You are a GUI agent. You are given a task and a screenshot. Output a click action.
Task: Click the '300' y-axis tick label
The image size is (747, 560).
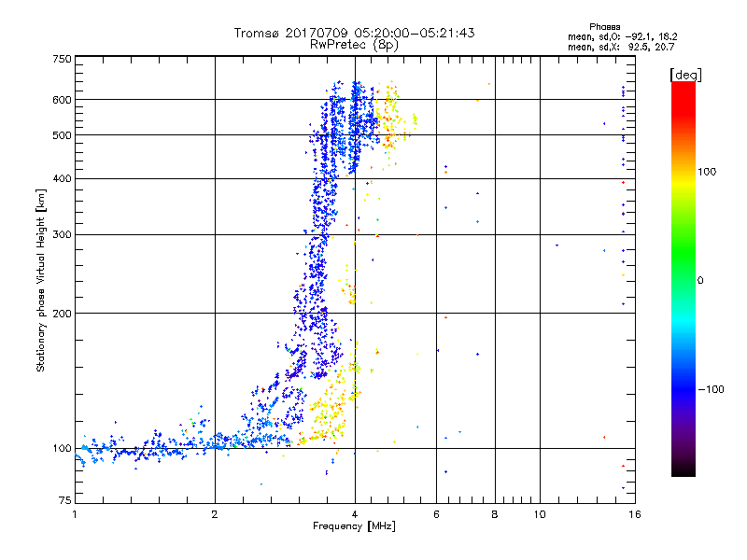coord(62,235)
